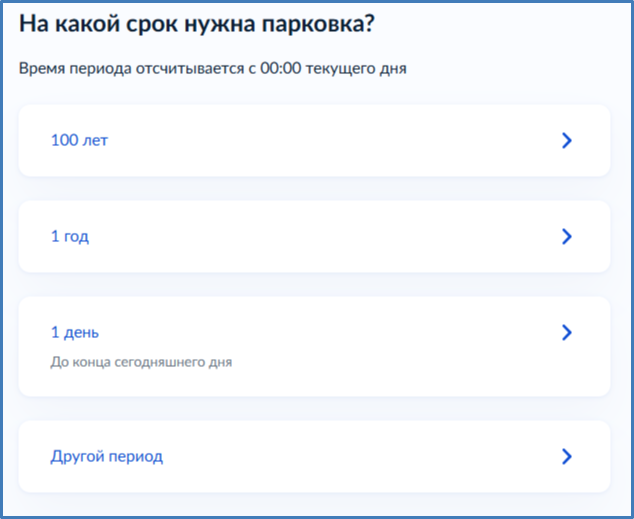Expand the 1 год option via its arrow
Image resolution: width=634 pixels, height=519 pixels.
pos(566,237)
